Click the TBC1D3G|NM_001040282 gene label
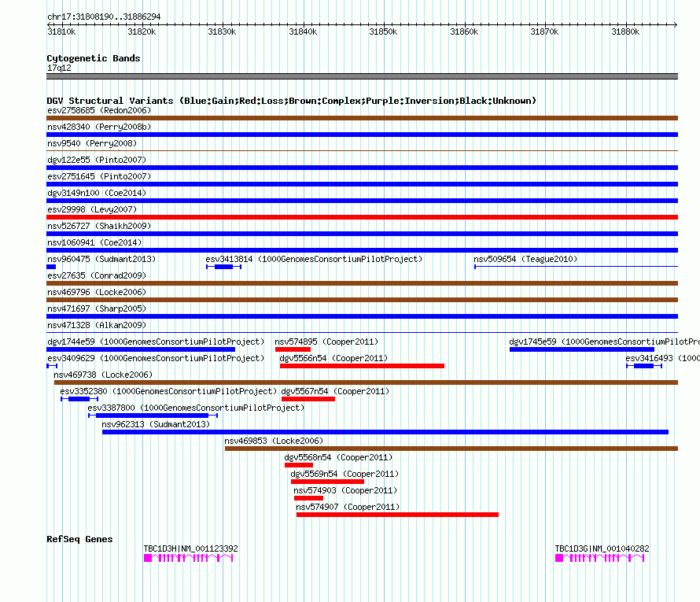This screenshot has height=602, width=700. click(602, 548)
